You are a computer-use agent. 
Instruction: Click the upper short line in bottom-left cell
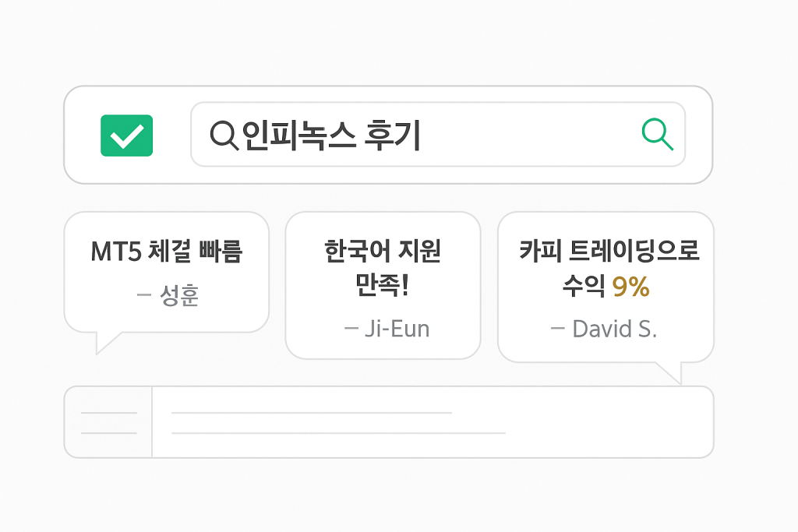point(109,413)
